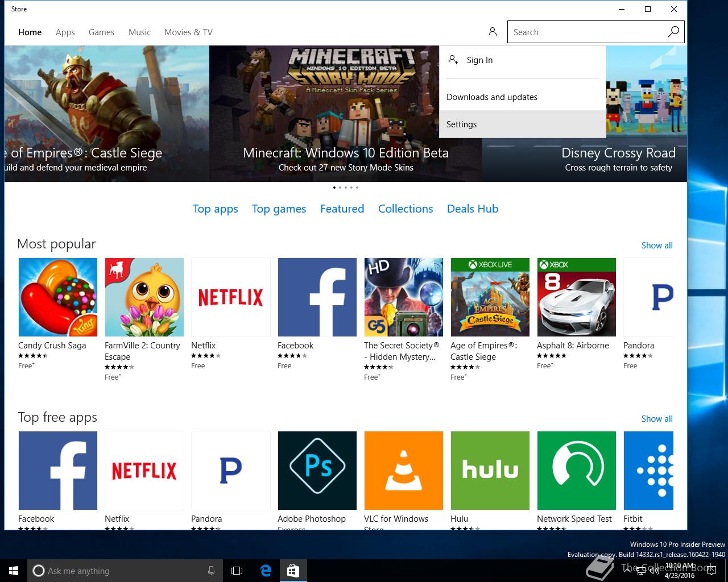728x582 pixels.
Task: Launch Microsoft Edge from the taskbar
Action: [x=265, y=571]
